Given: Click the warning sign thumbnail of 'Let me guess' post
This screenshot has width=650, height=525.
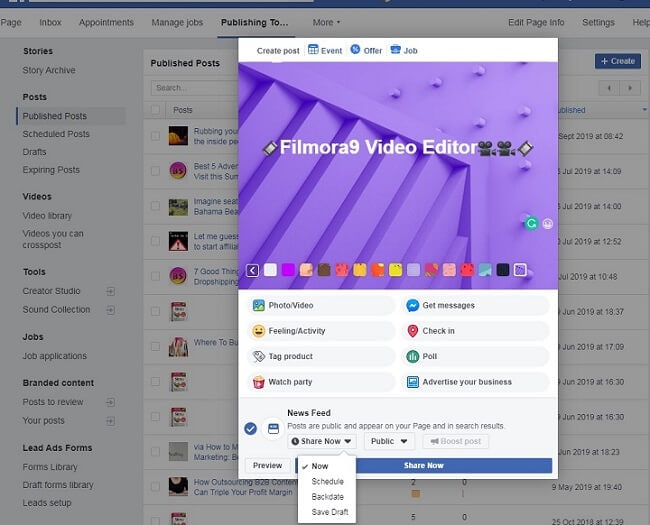Looking at the screenshot, I should (178, 241).
